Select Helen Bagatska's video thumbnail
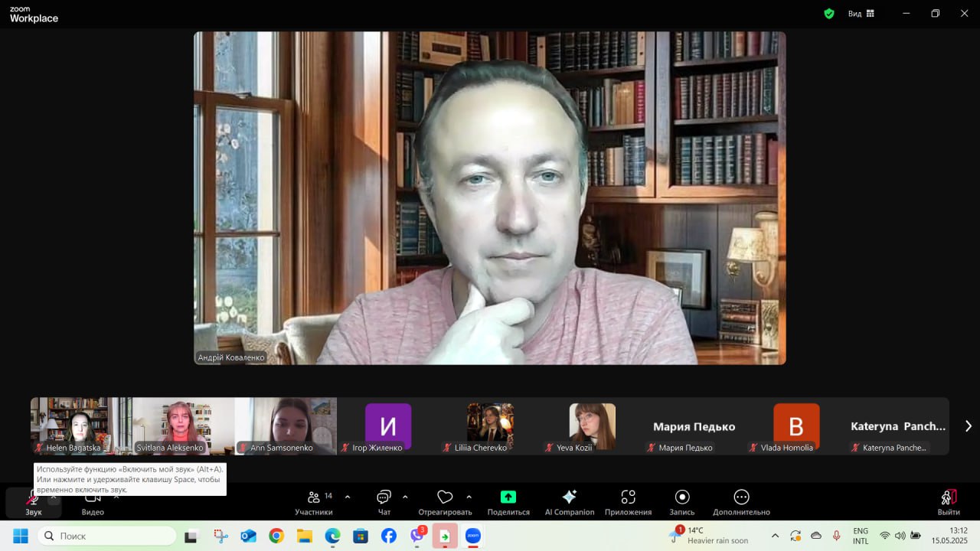The height and width of the screenshot is (551, 980). point(81,425)
